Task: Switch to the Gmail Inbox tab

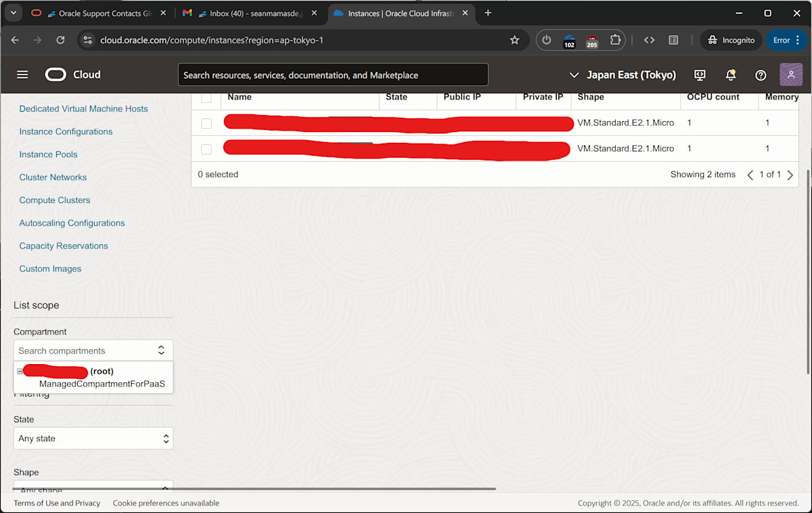Action: click(250, 13)
